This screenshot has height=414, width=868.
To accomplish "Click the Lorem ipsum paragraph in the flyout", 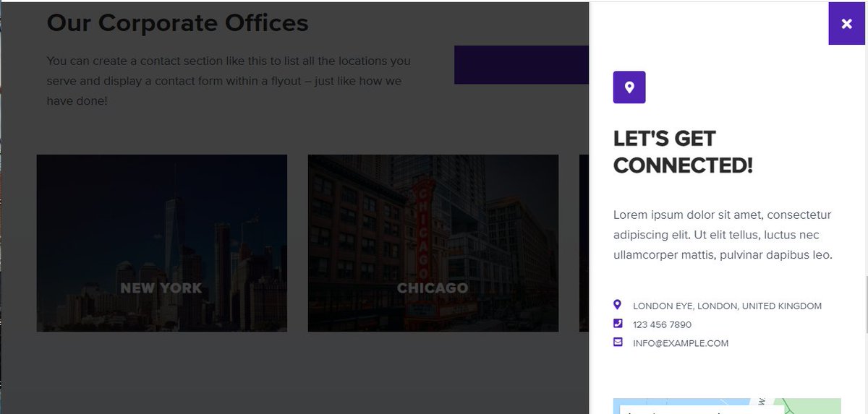I will click(x=723, y=235).
